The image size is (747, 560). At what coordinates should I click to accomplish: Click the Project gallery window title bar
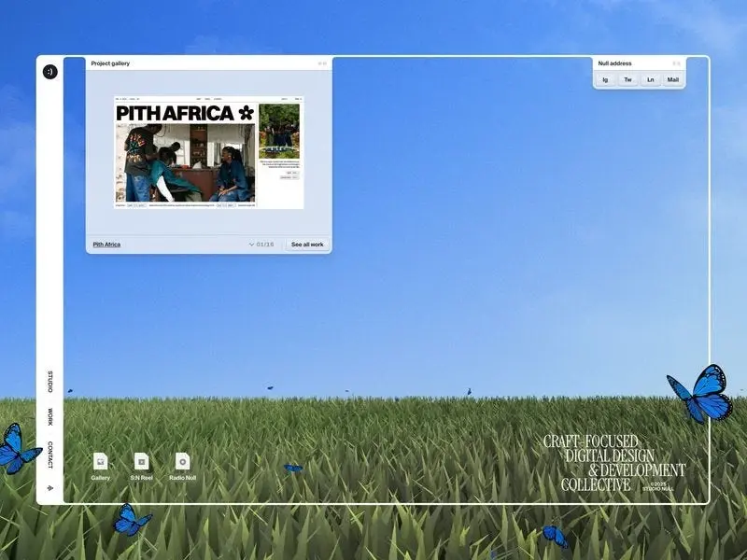click(x=205, y=63)
